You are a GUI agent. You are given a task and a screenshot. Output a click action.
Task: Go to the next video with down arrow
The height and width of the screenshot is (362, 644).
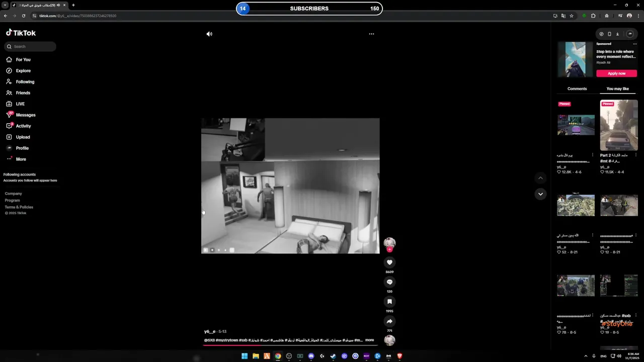tap(540, 194)
